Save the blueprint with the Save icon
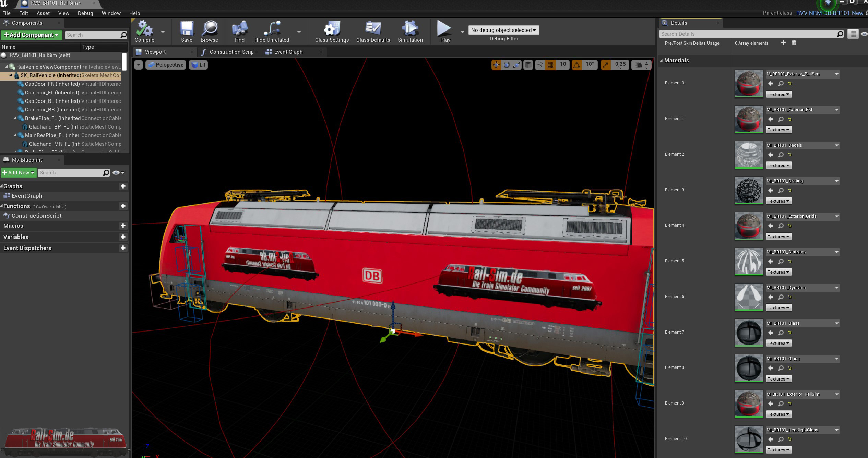The image size is (868, 458). 187,31
